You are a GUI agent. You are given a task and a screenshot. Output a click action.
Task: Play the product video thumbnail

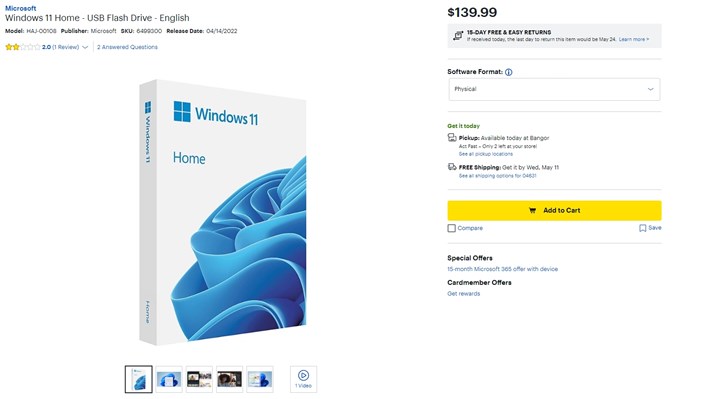[303, 379]
